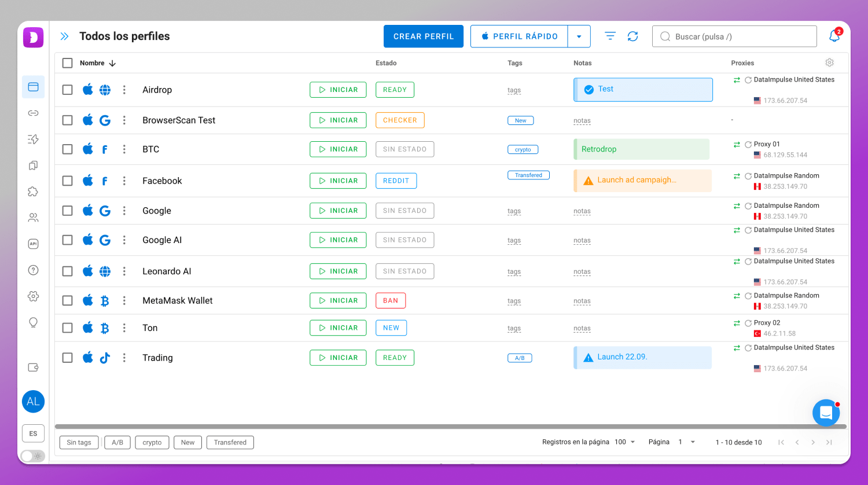Toggle the light/dark theme switch

(x=33, y=456)
